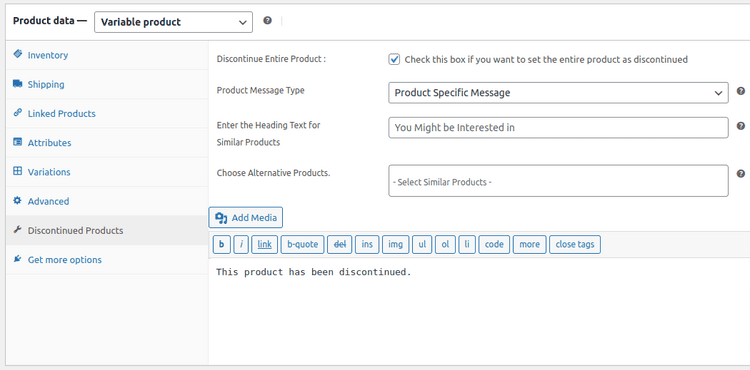Click help icon beside Select Similar Products
Screen dimensions: 750x370
click(740, 174)
